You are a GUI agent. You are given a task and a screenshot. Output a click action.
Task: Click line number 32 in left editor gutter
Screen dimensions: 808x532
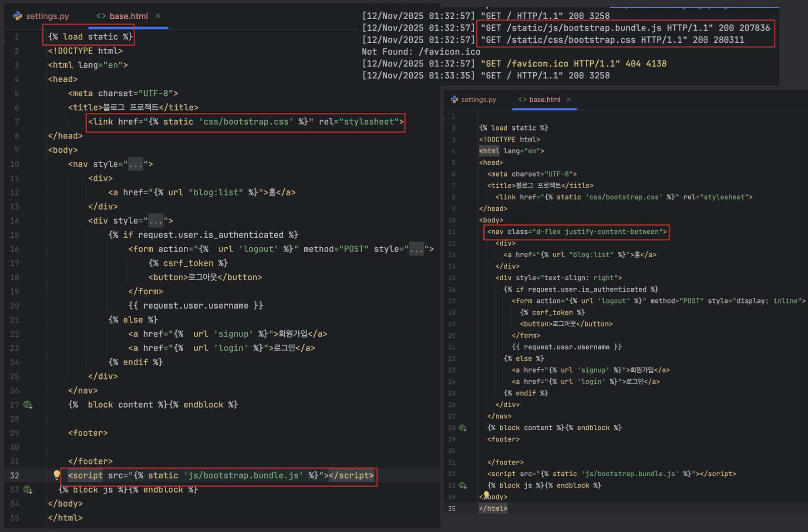tap(14, 475)
